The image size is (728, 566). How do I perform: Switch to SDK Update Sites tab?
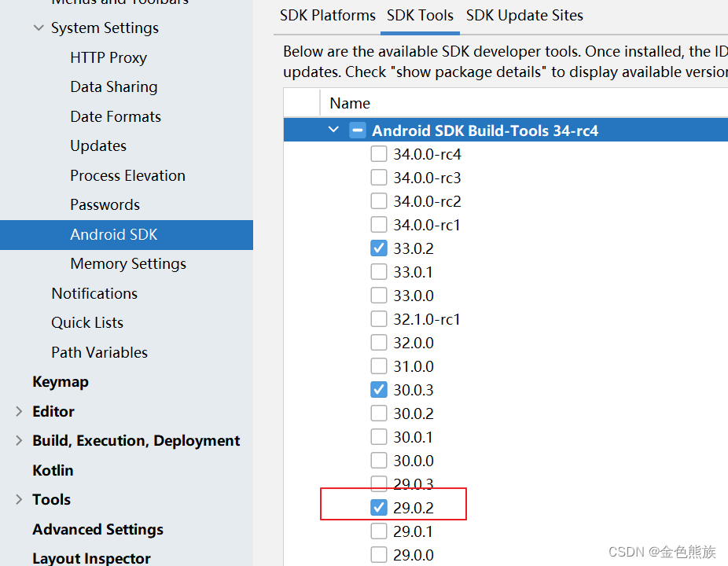(x=524, y=15)
